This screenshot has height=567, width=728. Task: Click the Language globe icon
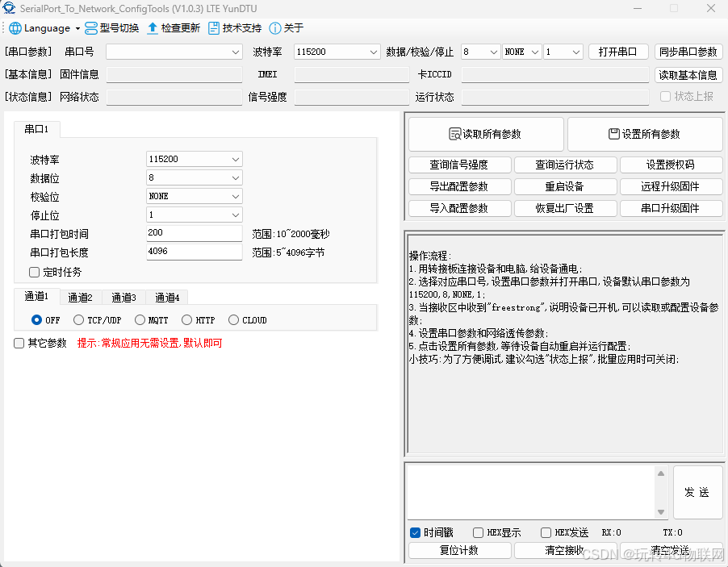point(15,28)
